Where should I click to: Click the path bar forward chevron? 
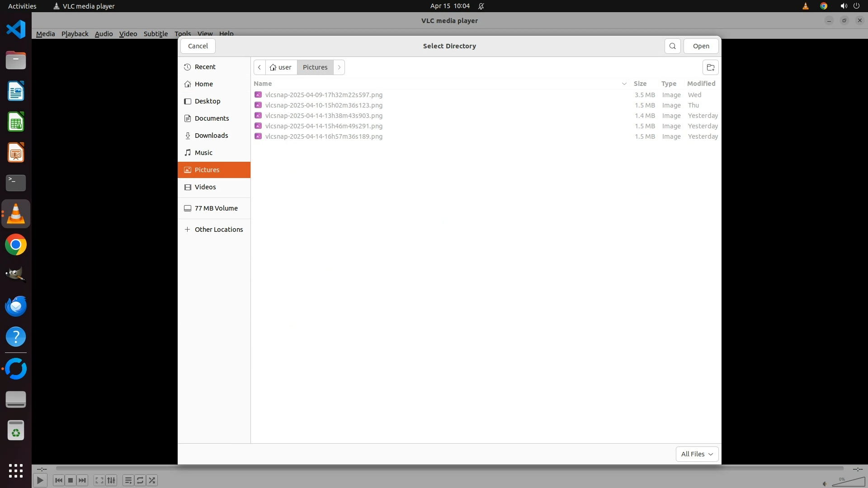(x=339, y=67)
